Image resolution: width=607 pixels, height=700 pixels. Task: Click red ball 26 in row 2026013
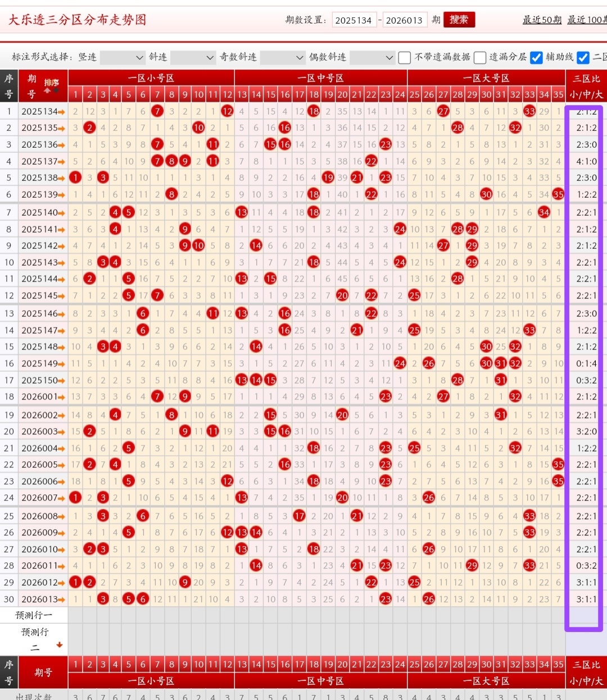click(429, 599)
